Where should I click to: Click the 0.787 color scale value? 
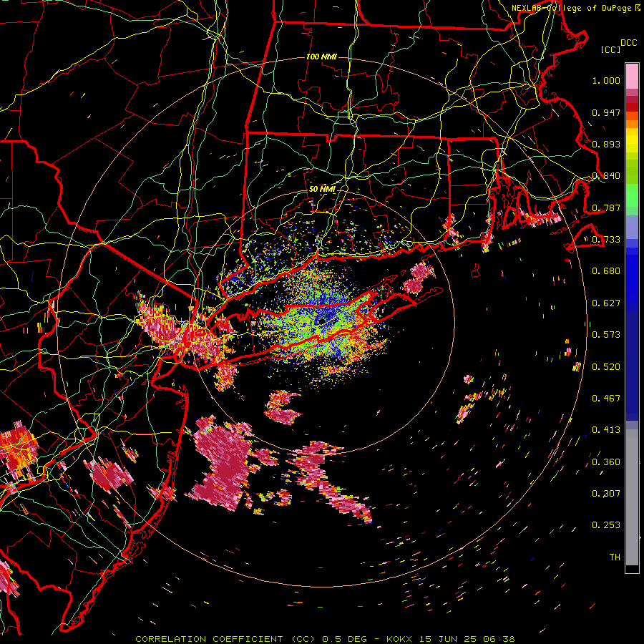click(x=606, y=208)
